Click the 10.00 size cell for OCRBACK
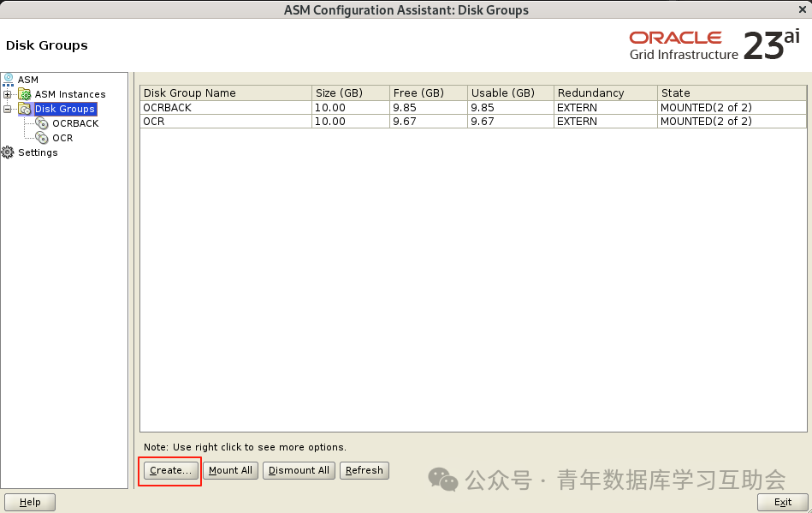Viewport: 812px width, 513px height. coord(351,107)
